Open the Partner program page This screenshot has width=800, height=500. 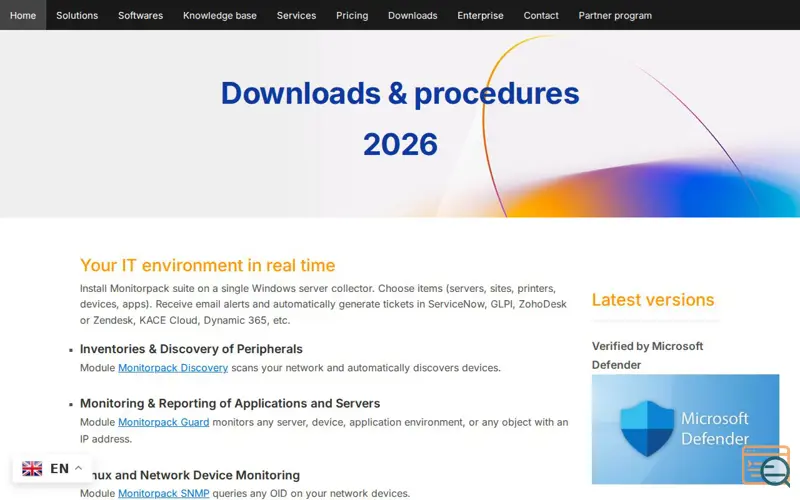pyautogui.click(x=615, y=15)
